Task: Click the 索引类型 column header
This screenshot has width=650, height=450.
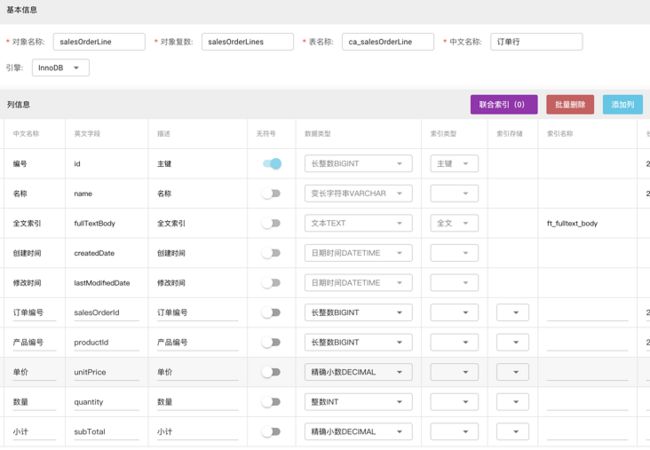Action: click(x=444, y=134)
